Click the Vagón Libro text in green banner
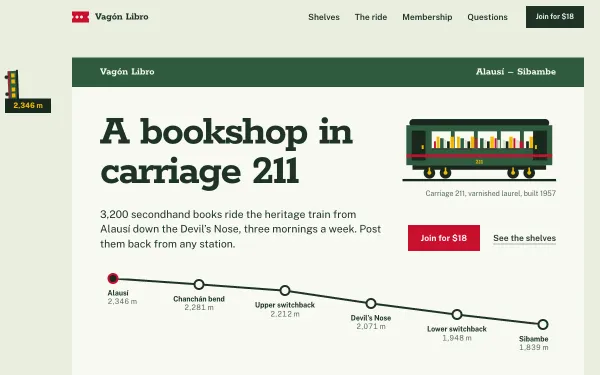Image resolution: width=600 pixels, height=375 pixels. point(127,72)
